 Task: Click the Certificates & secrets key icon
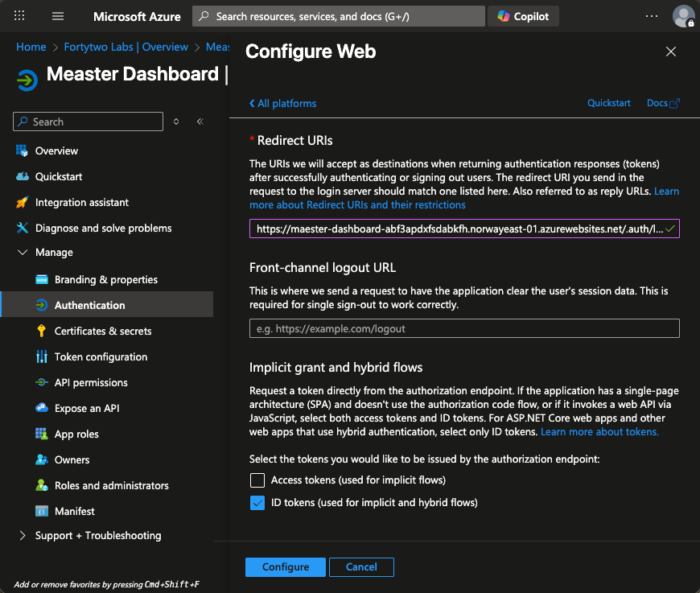tap(42, 331)
